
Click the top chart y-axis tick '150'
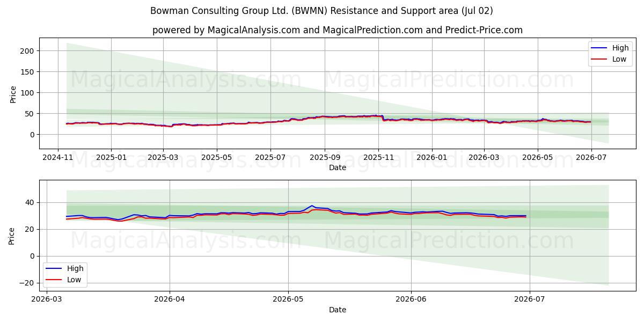point(28,72)
